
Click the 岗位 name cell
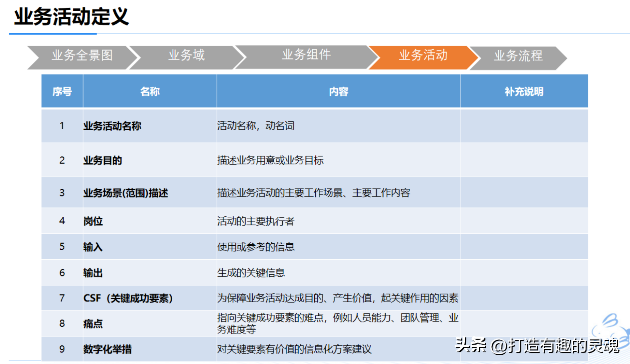pos(150,221)
